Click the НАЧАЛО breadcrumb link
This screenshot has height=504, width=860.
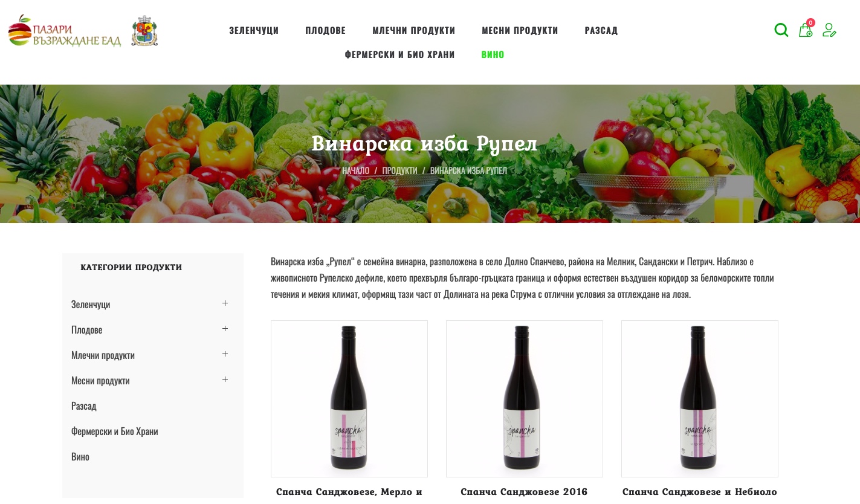[x=355, y=170]
